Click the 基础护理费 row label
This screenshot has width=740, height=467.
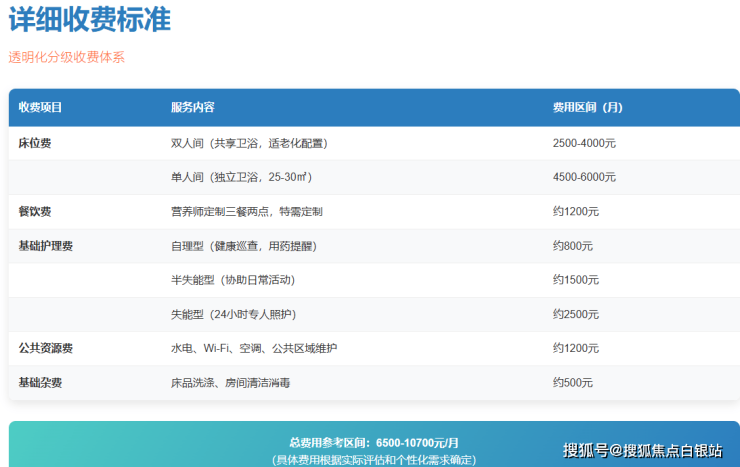[45, 245]
